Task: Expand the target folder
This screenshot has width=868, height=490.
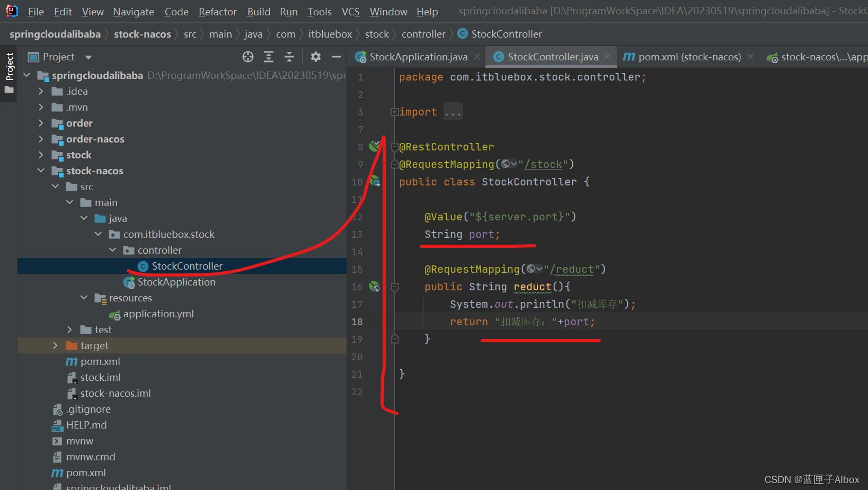Action: pyautogui.click(x=56, y=345)
